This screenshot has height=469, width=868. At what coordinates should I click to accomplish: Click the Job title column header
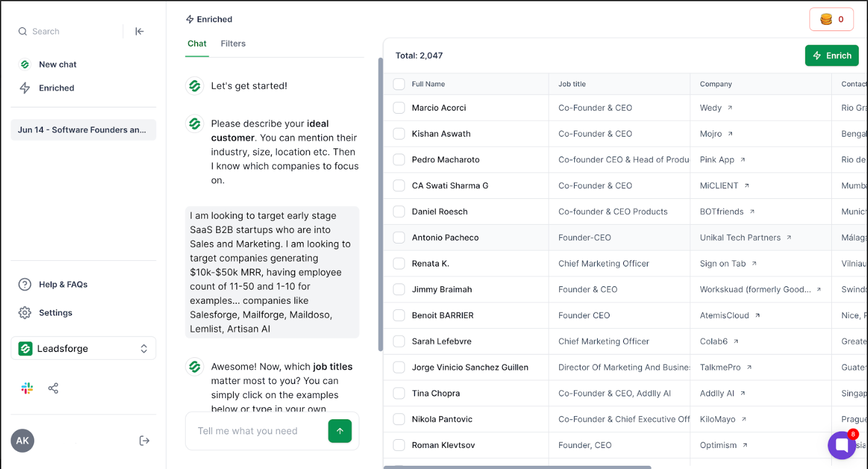click(572, 84)
